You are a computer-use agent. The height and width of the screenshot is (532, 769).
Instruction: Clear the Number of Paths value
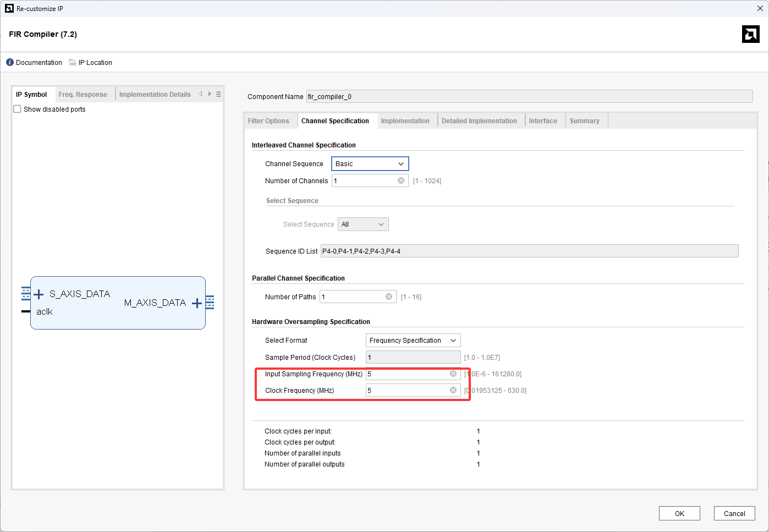[x=389, y=297]
